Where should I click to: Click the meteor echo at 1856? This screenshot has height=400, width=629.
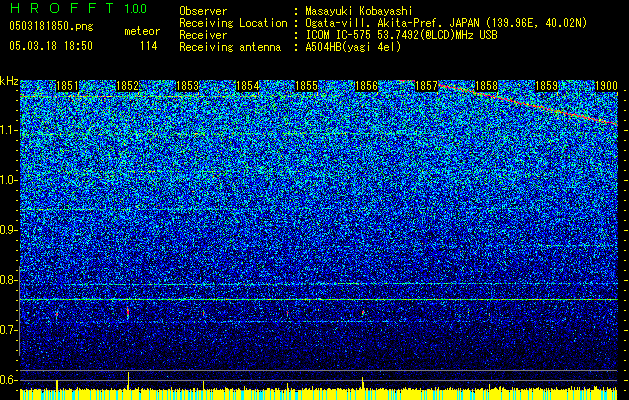(x=363, y=313)
